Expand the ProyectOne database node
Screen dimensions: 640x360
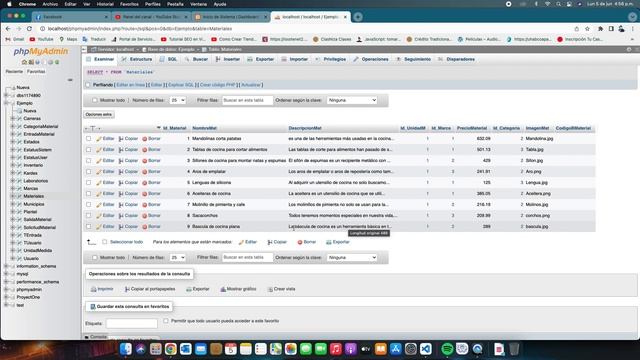[6, 297]
